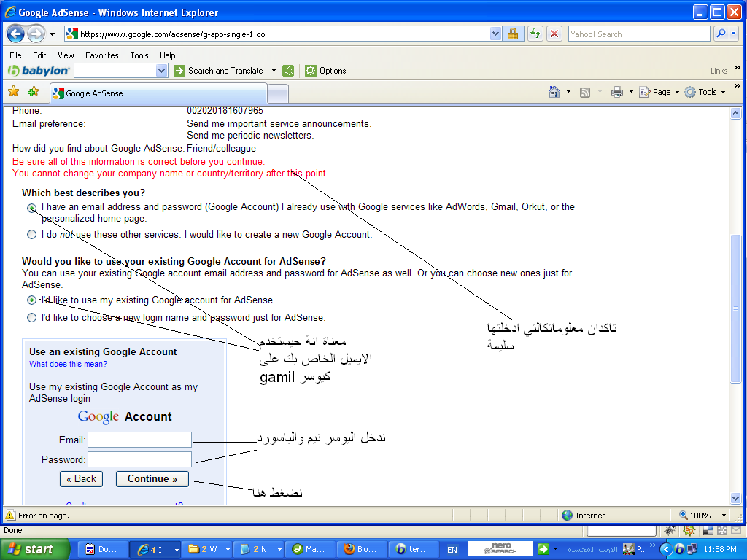The image size is (747, 560).
Task: Click the Favorites Center star icon
Action: [x=13, y=91]
